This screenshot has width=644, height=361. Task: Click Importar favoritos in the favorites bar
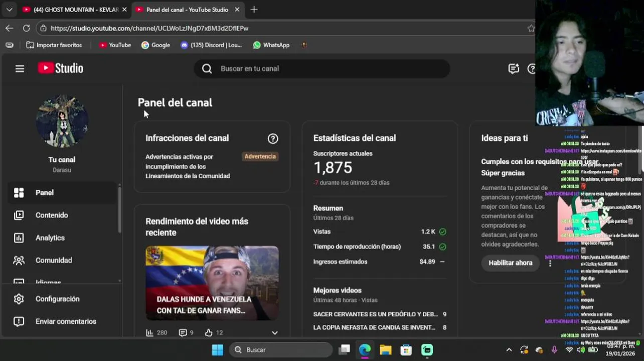pos(54,45)
